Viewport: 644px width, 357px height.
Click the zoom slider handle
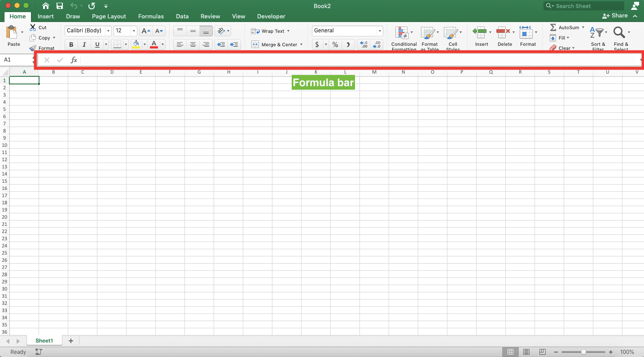(x=583, y=352)
